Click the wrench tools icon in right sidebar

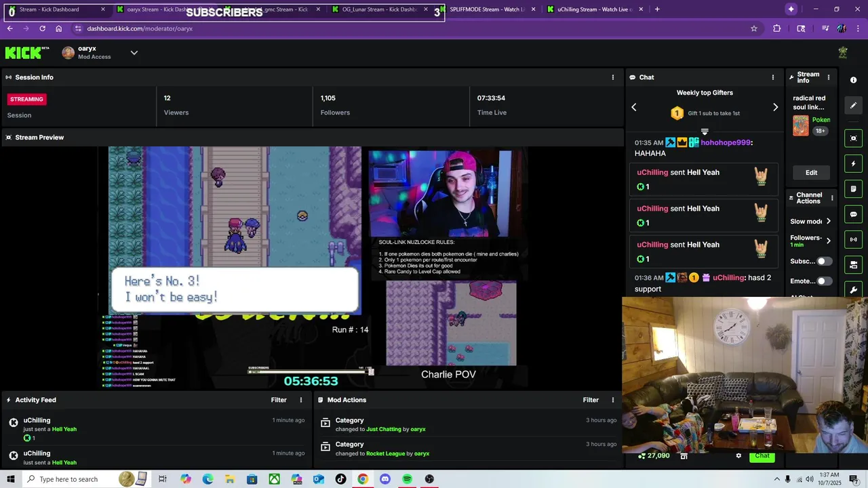853,290
